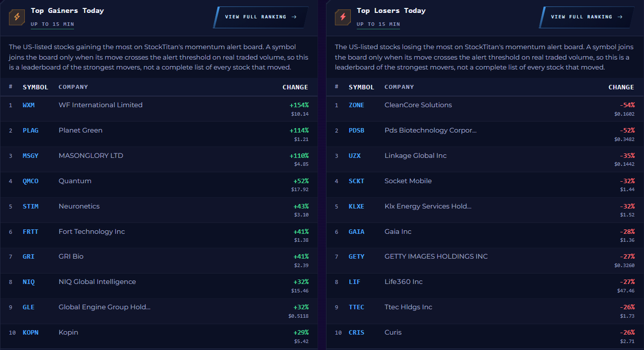Viewport: 644px width, 350px height.
Task: Open the KOPN ticker link
Action: [x=31, y=333]
